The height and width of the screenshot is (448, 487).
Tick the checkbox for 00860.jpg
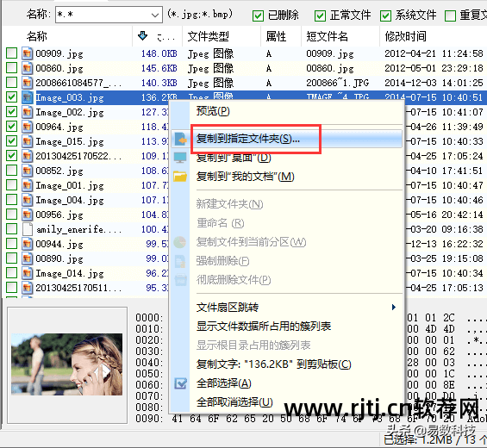pyautogui.click(x=11, y=68)
